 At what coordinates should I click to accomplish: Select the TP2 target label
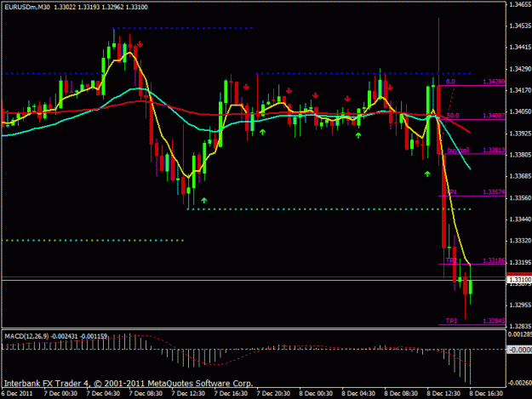tap(451, 260)
